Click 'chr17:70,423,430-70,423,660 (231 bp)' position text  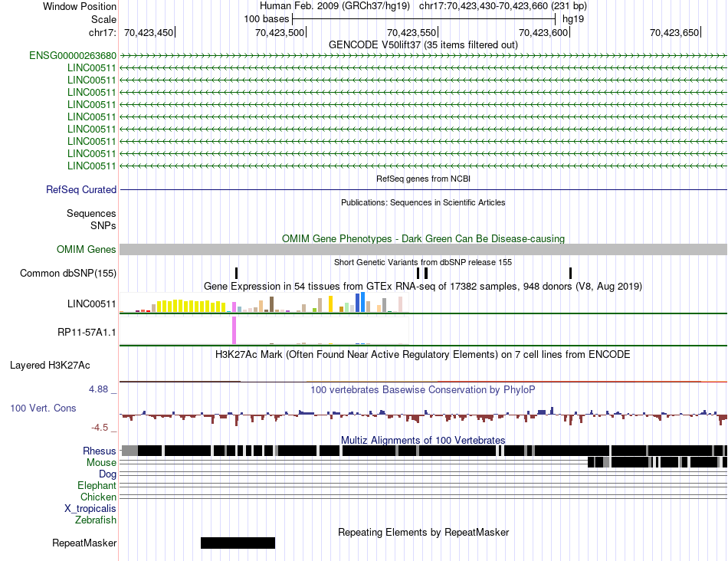[503, 6]
